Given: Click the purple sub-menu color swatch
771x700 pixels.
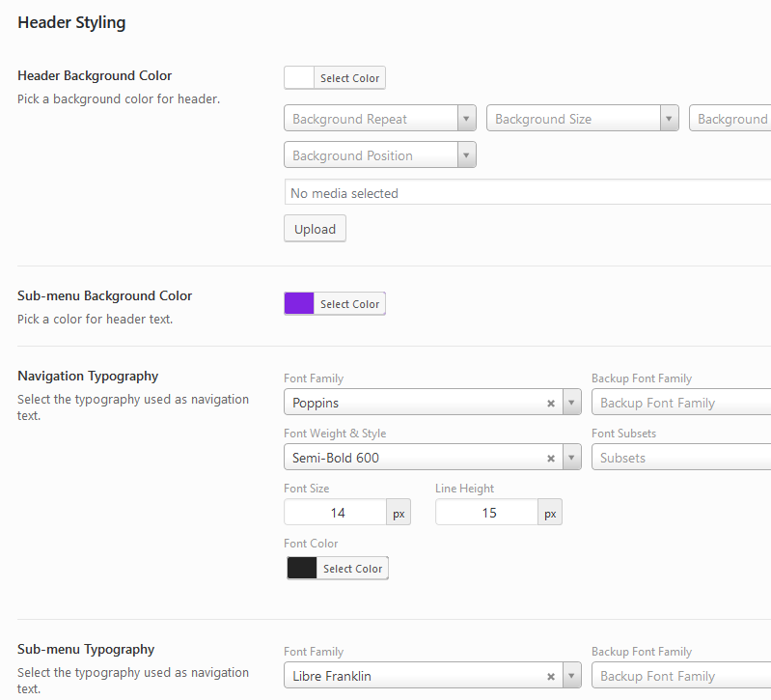Looking at the screenshot, I should [300, 304].
